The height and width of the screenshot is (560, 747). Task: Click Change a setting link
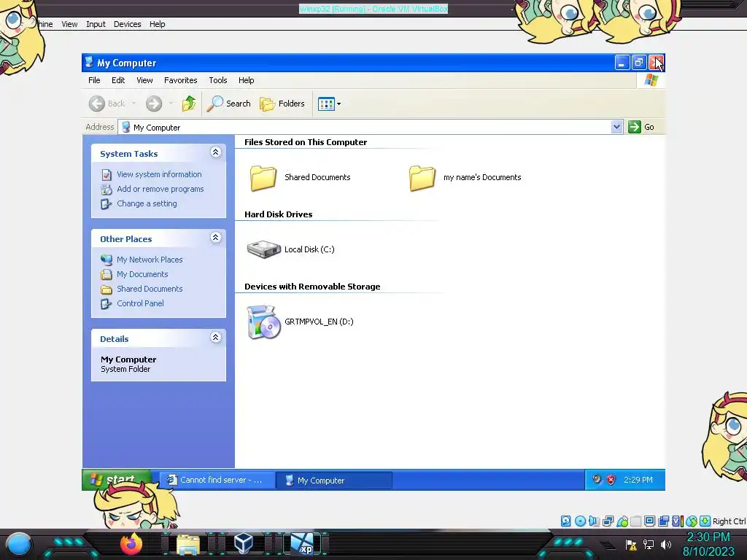pyautogui.click(x=147, y=203)
